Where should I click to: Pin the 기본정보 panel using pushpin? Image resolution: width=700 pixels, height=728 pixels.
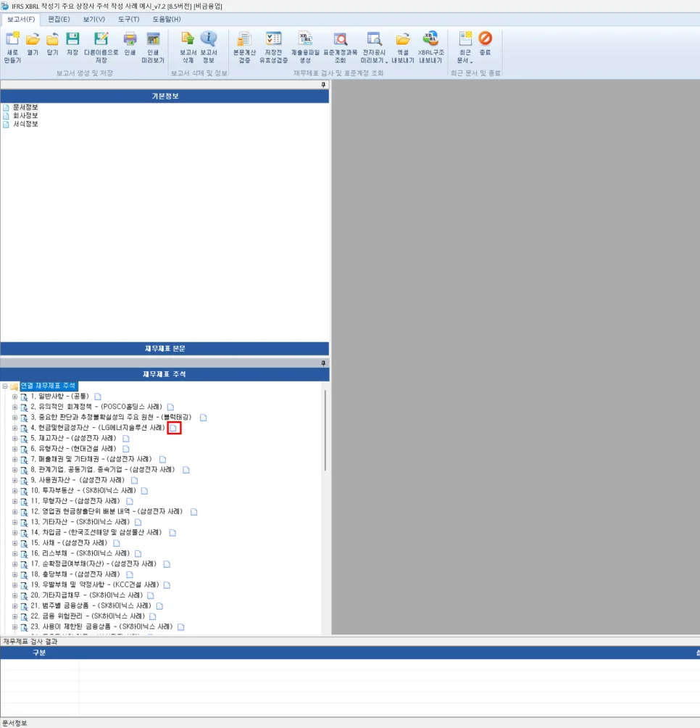[323, 85]
